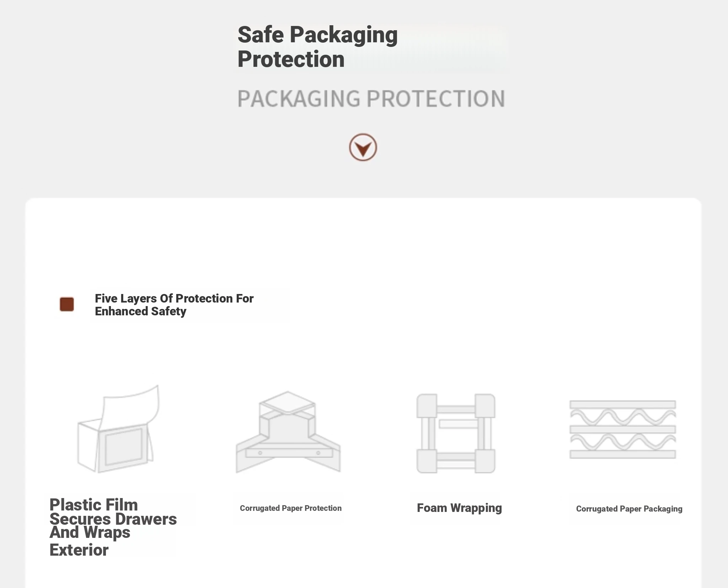Click the wavy corrugated paper layers icon
This screenshot has height=588, width=728.
point(622,429)
